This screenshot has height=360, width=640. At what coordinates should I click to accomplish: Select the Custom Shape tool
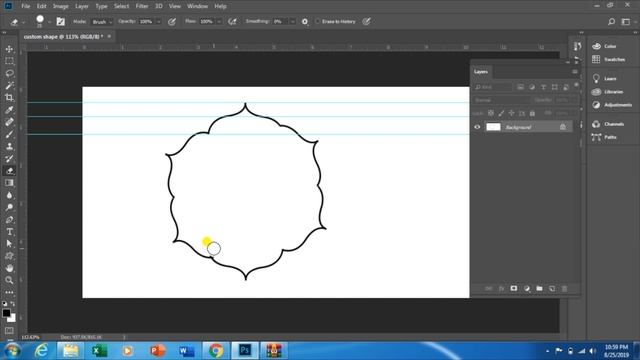coord(9,256)
